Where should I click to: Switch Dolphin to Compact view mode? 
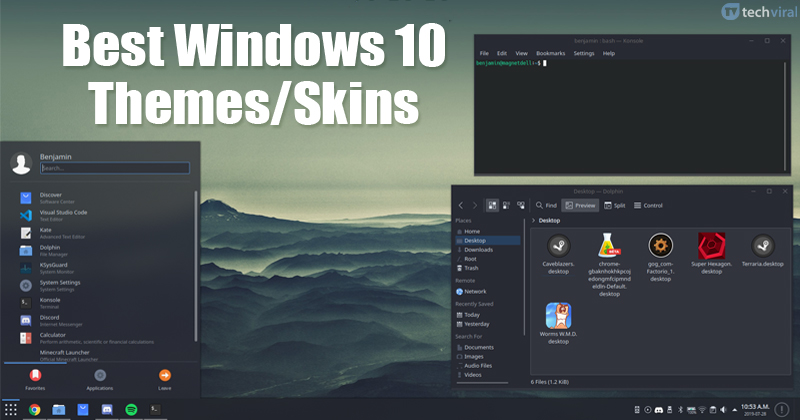[506, 205]
